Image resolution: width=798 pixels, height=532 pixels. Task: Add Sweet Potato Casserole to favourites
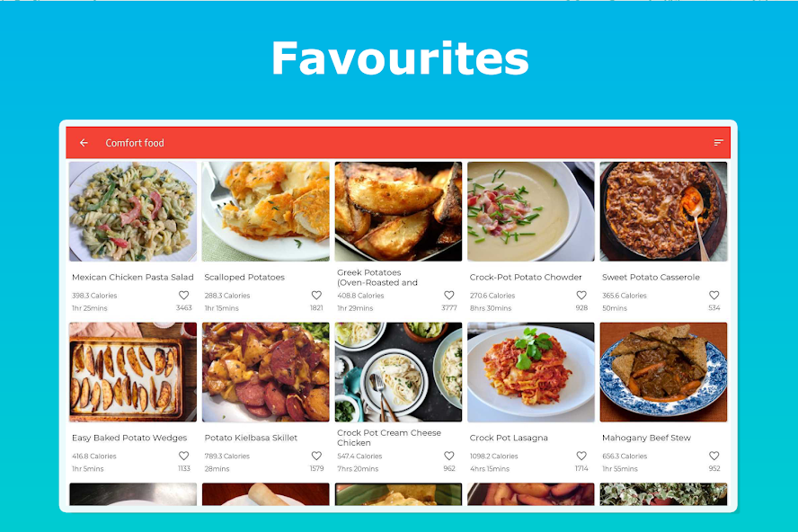[x=714, y=296]
